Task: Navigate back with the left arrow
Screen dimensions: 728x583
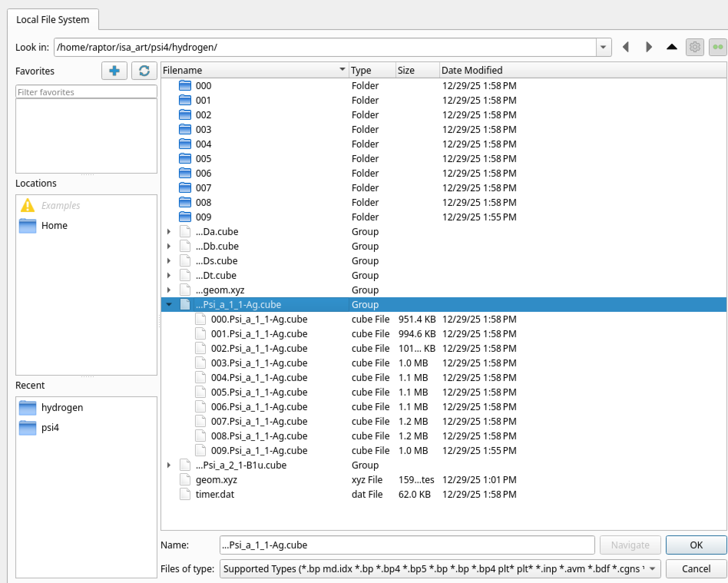Action: pyautogui.click(x=626, y=47)
